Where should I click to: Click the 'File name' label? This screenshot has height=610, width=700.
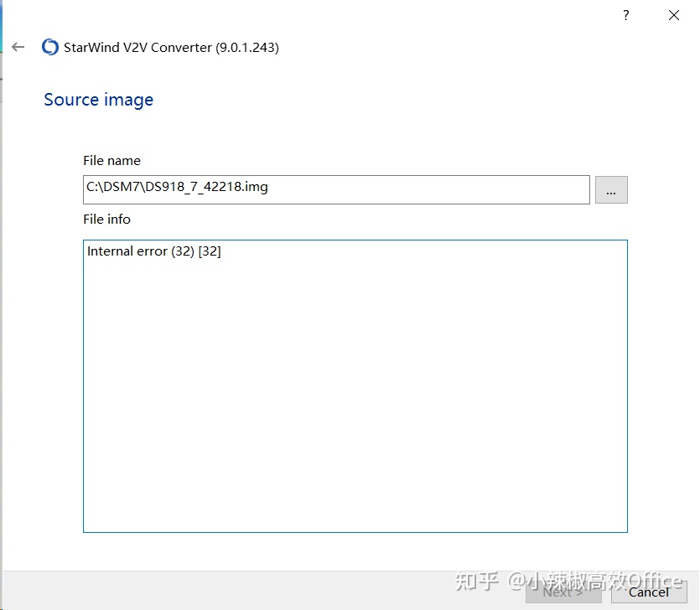pos(111,161)
